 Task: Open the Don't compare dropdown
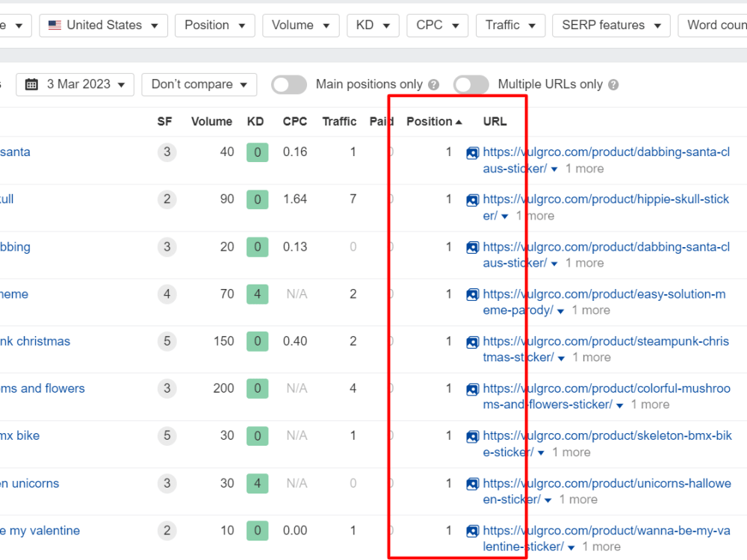click(199, 85)
